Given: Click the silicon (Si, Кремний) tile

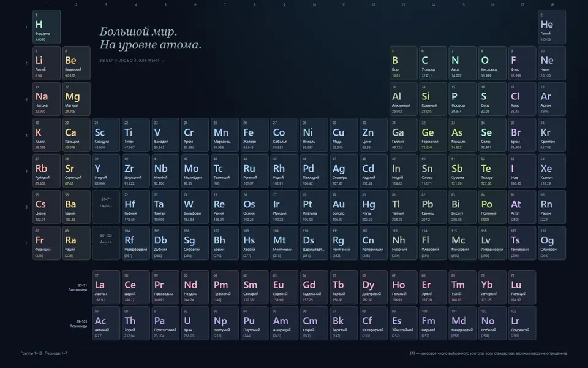Looking at the screenshot, I should click(433, 99).
